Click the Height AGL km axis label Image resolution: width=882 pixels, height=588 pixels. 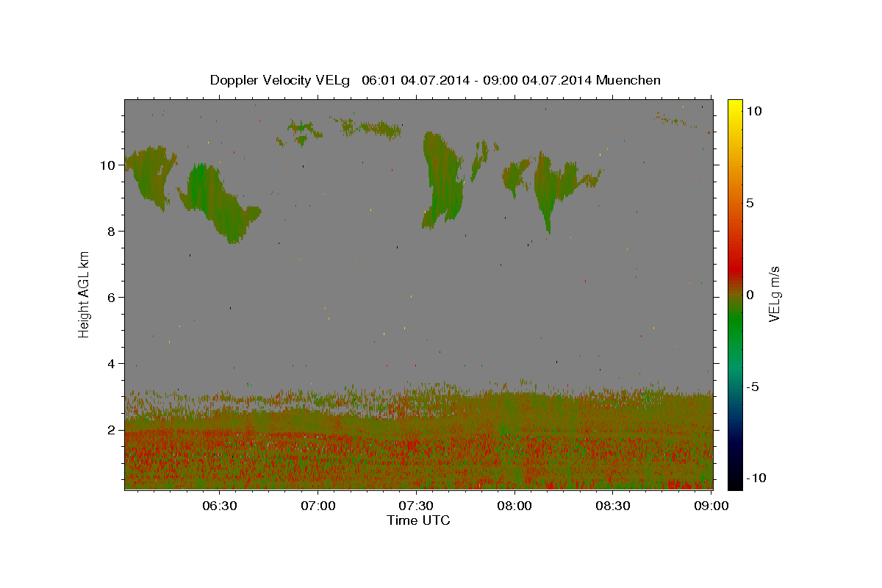click(x=85, y=294)
